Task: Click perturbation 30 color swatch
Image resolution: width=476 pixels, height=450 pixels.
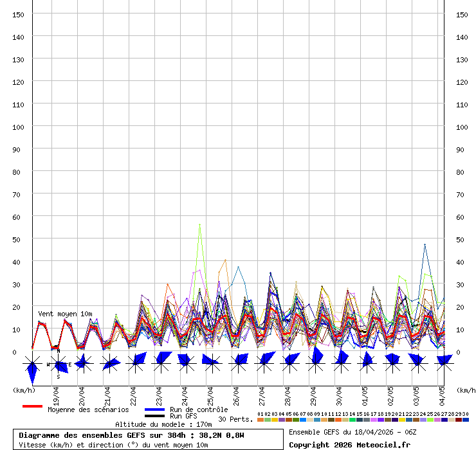Action: (x=465, y=420)
